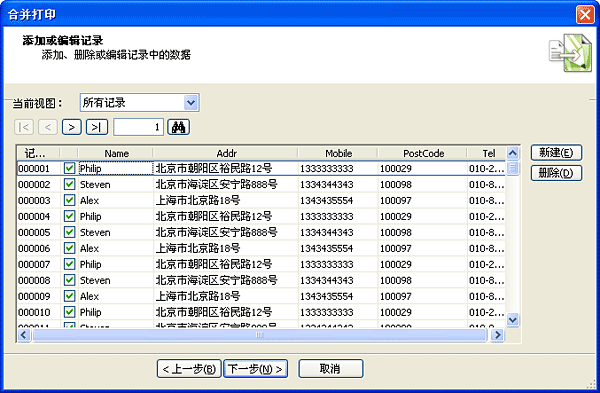This screenshot has width=600, height=393.
Task: Click PostCode cell of record 000007
Action: coord(423,264)
